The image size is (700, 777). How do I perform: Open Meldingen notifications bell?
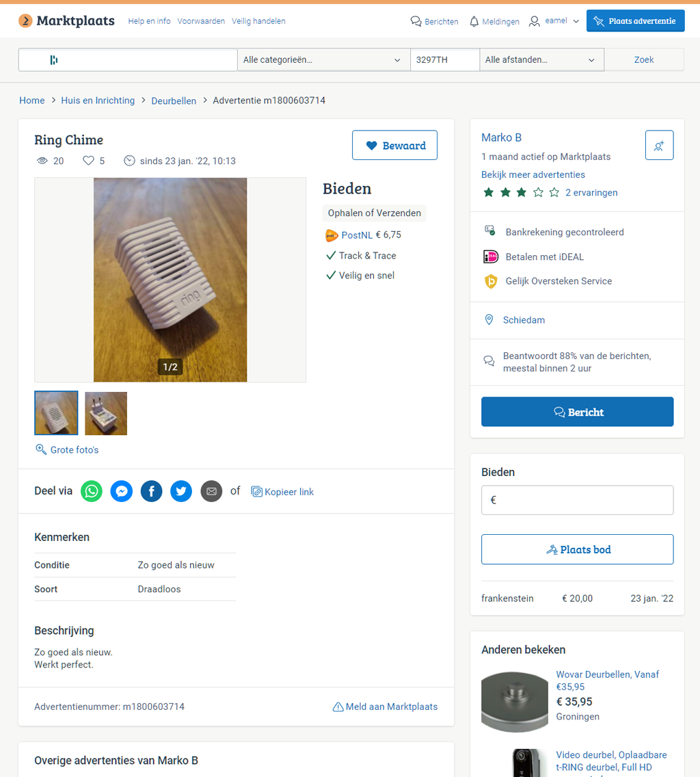click(494, 21)
